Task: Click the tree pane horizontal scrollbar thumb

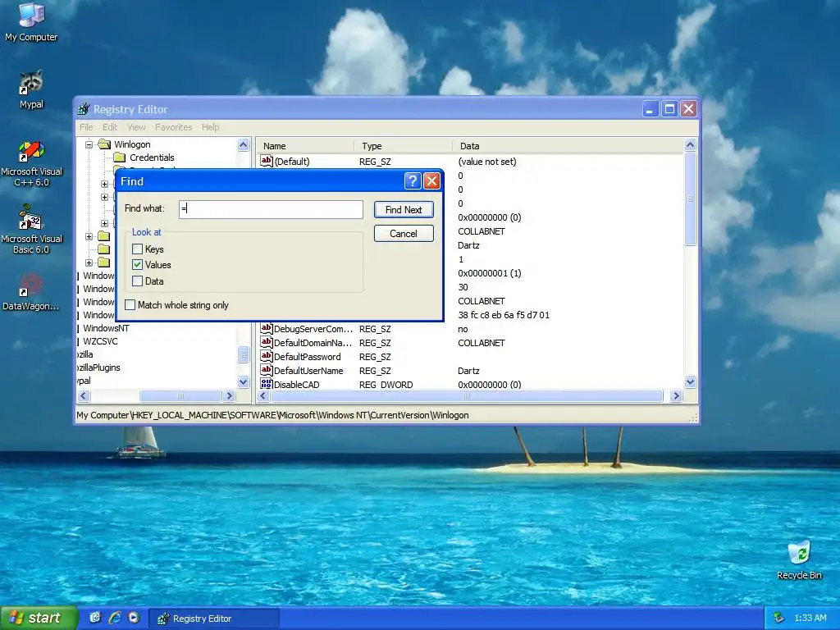Action: [180, 396]
